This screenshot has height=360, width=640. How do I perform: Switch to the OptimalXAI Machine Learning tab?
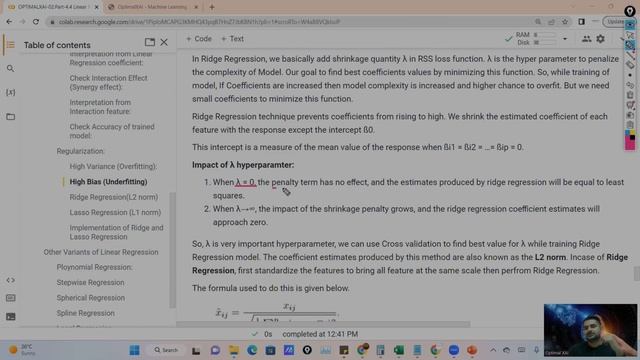click(x=152, y=7)
